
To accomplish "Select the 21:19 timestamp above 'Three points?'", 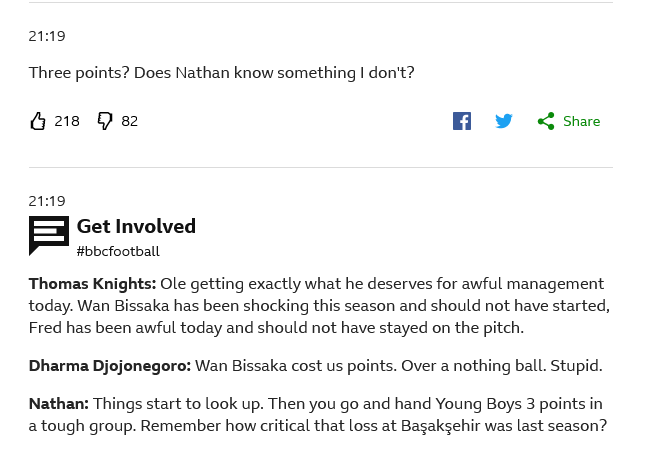I will [47, 36].
